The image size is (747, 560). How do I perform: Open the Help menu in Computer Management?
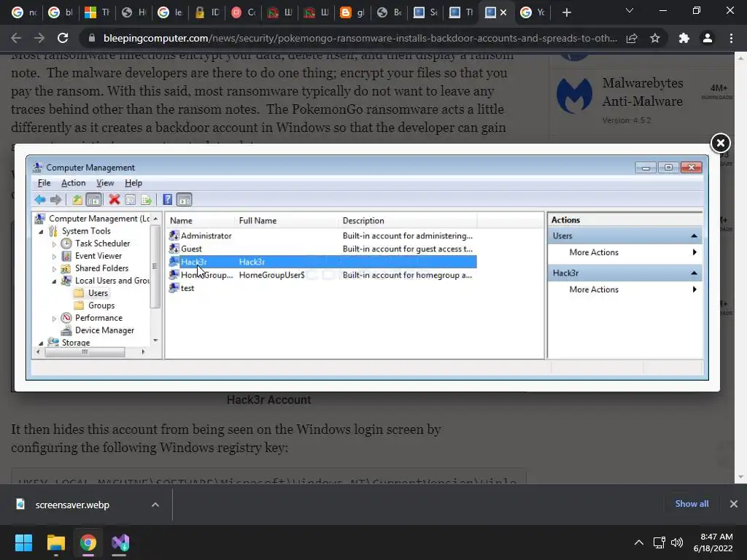133,183
